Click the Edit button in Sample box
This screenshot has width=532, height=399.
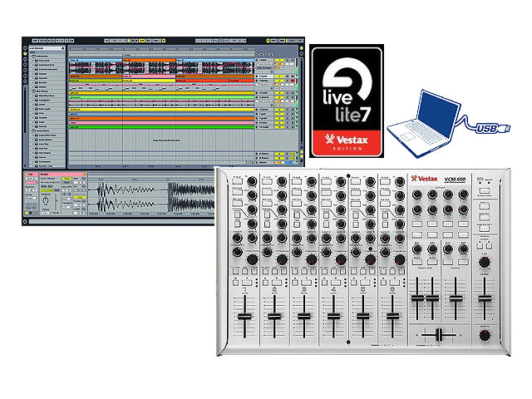tap(44, 186)
